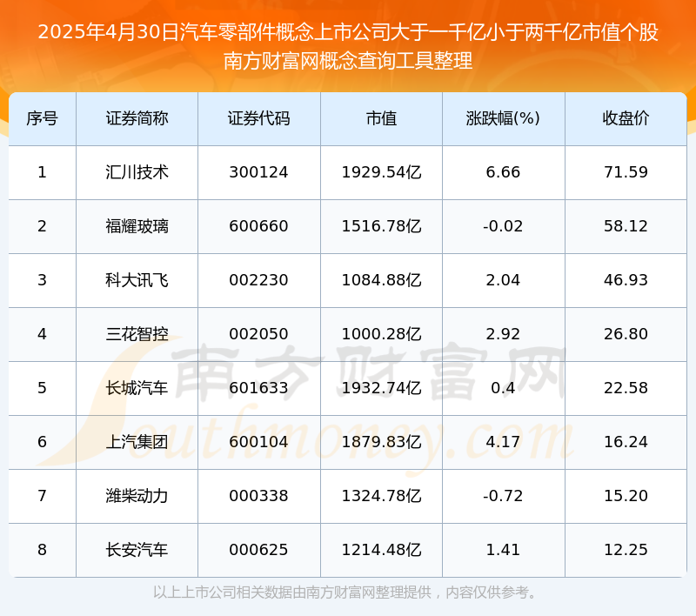Click the title line starting 2025年4月30日
Viewport: 696px width, 616px height.
click(348, 32)
